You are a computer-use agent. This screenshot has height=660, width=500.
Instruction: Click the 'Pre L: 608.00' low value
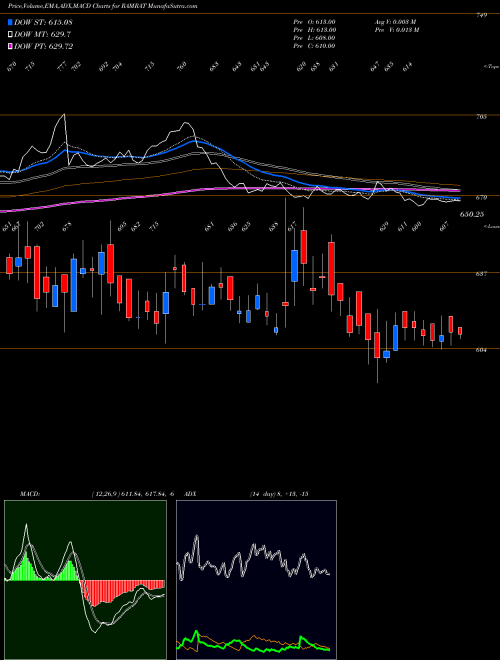(314, 38)
